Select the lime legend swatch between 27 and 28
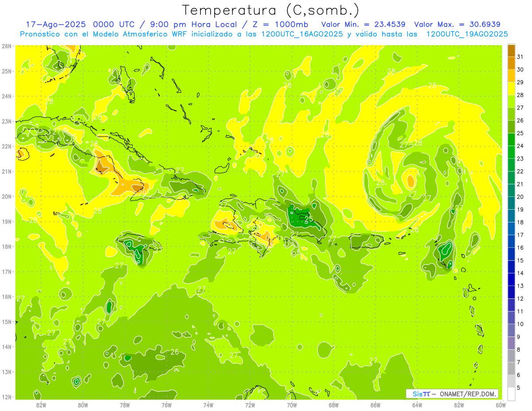The width and height of the screenshot is (532, 411). click(x=511, y=101)
